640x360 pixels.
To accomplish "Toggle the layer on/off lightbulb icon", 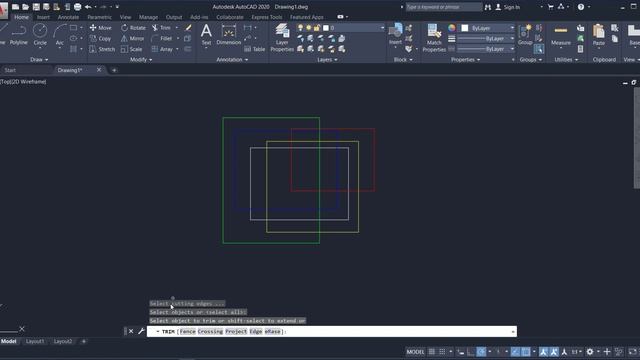I will point(300,28).
